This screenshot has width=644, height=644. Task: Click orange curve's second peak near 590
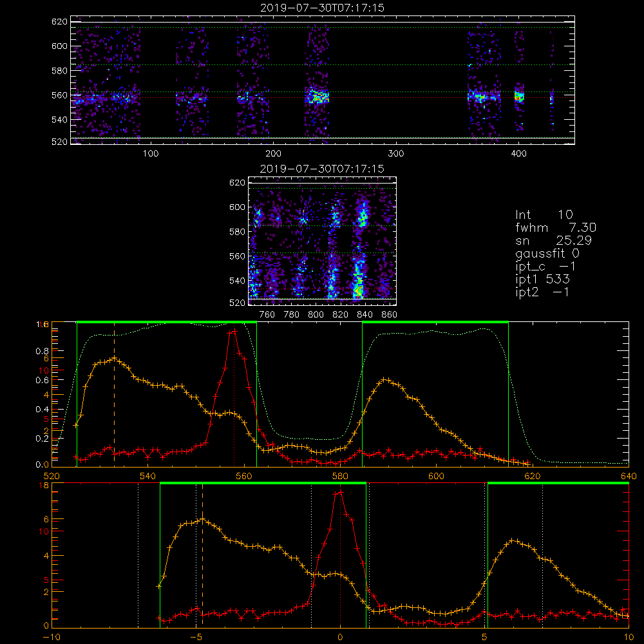(x=385, y=380)
